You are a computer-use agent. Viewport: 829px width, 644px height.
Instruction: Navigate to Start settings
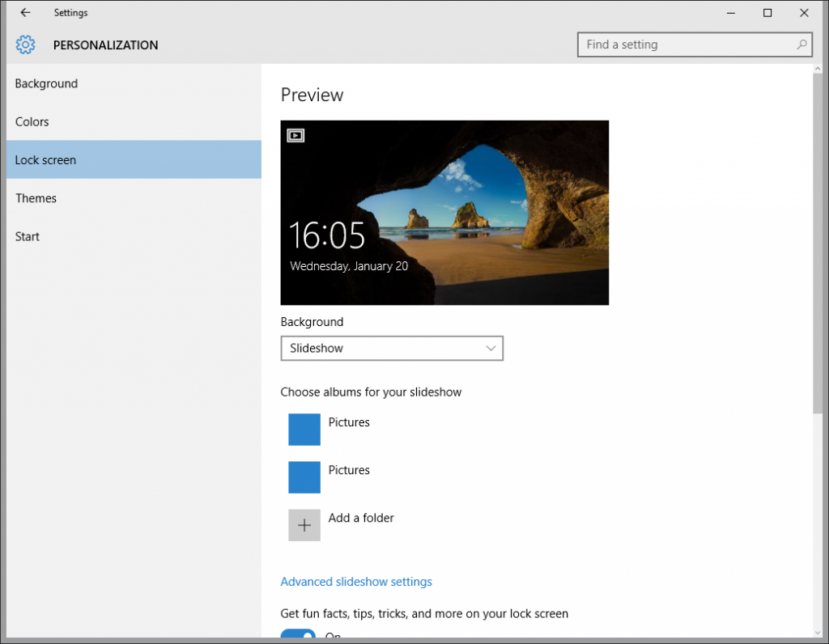click(28, 236)
